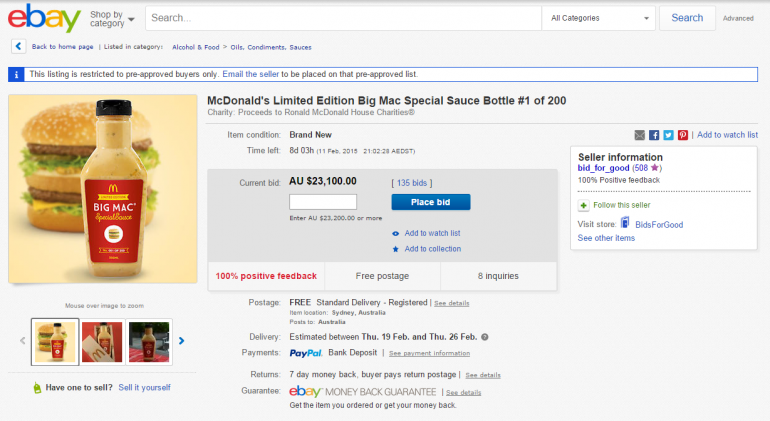
Task: Pin this listing on Pinterest
Action: coord(682,135)
